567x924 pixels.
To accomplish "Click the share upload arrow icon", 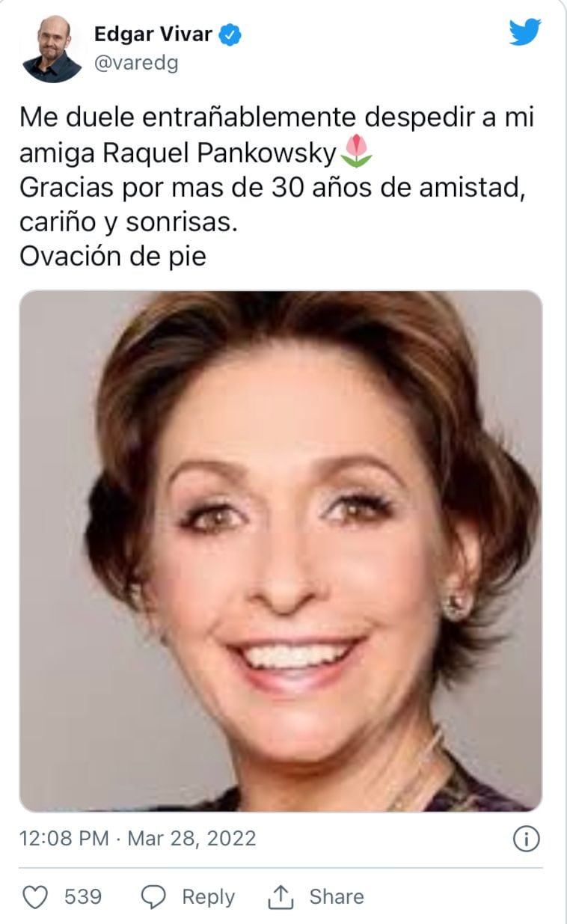I will [281, 896].
